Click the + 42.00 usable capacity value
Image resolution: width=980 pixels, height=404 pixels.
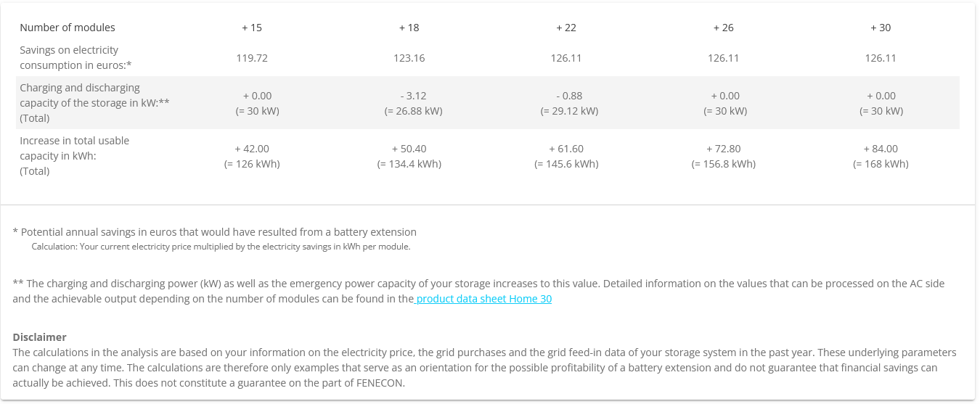coord(252,149)
